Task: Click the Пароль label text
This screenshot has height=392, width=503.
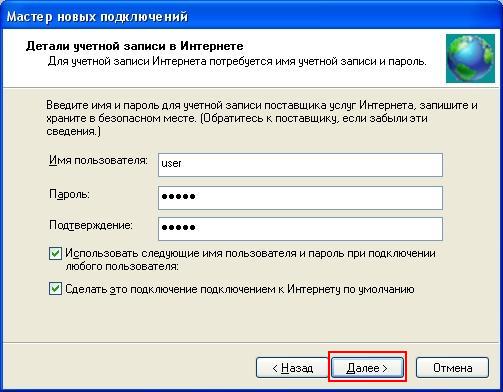Action: point(69,194)
